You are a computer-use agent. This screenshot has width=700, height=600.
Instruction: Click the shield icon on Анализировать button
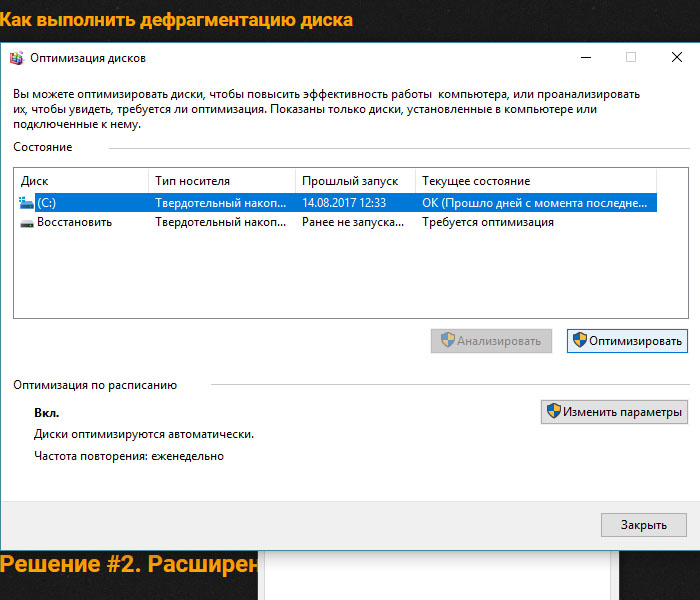pos(448,340)
